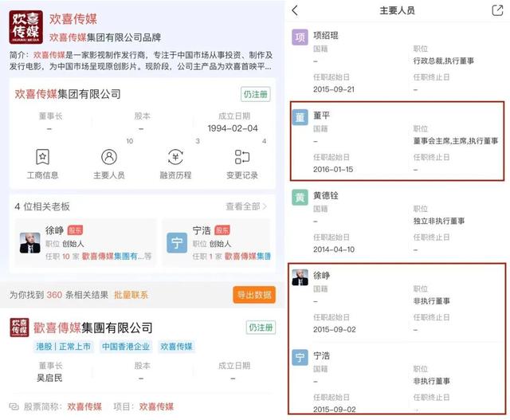Open 欢喜传媒集团有限公司 company title
This screenshot has width=510, height=420.
click(x=68, y=94)
